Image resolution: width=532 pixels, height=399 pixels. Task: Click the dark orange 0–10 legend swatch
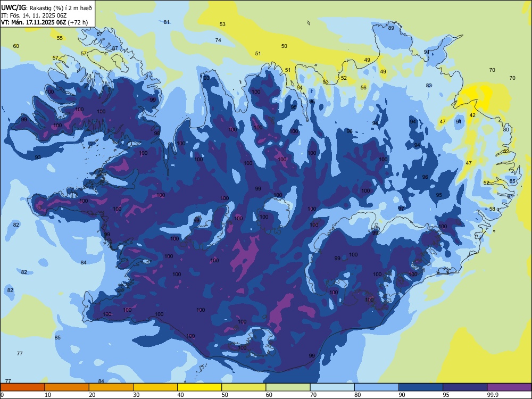23,387
